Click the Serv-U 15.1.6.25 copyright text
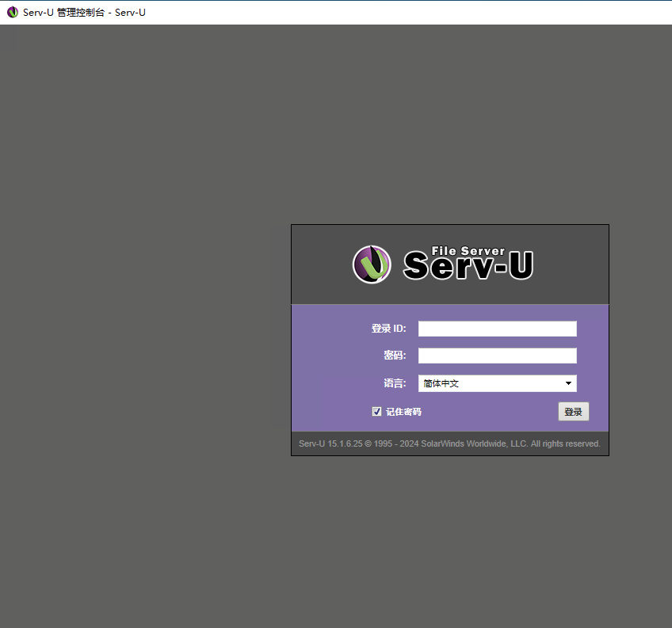 (449, 443)
